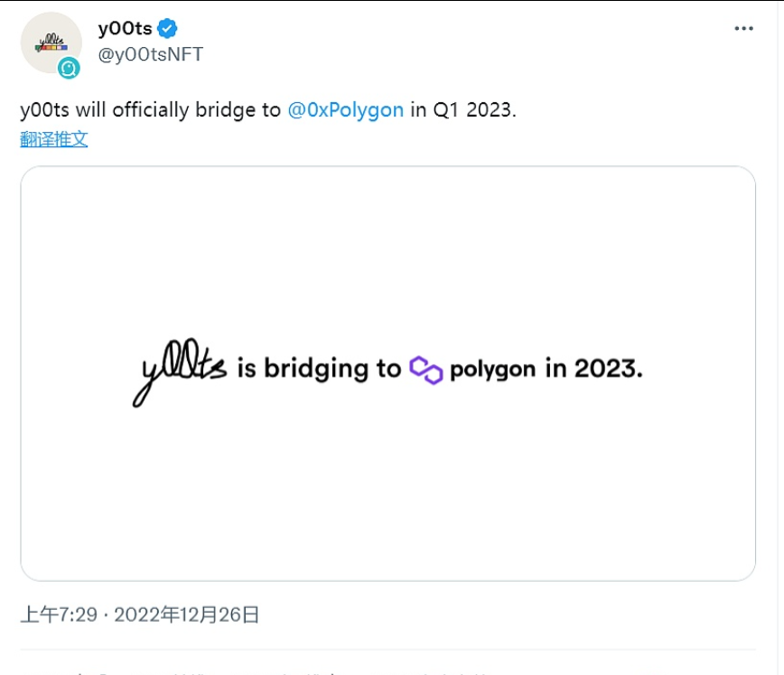The height and width of the screenshot is (675, 784).
Task: Click the purple Polygon logo icon
Action: 425,370
